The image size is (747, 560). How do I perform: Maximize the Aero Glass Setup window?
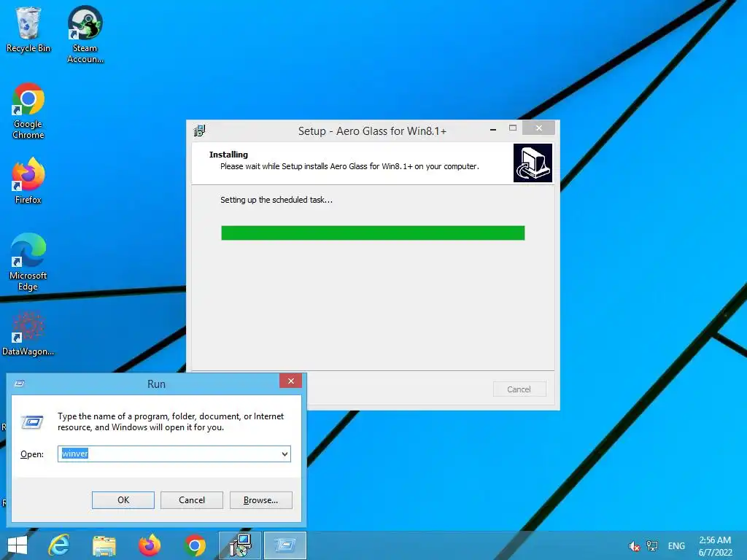pyautogui.click(x=513, y=128)
